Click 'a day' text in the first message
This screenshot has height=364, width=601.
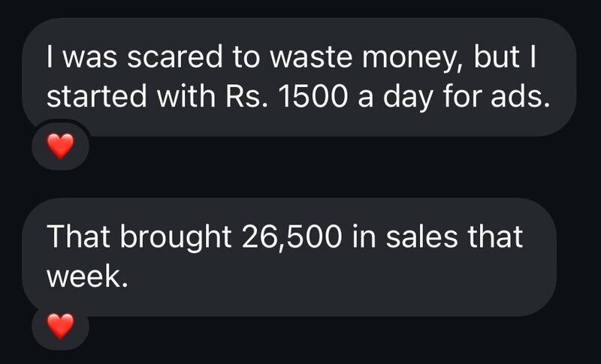pos(389,98)
